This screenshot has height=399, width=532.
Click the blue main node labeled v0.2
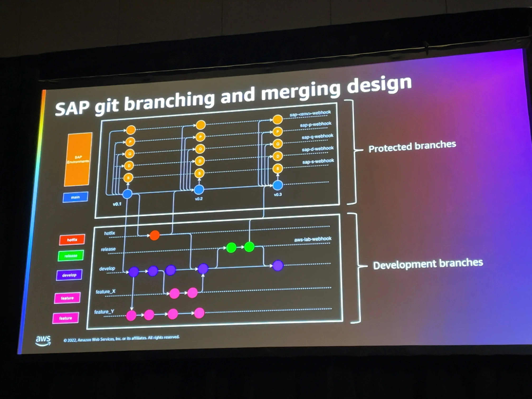tap(199, 189)
